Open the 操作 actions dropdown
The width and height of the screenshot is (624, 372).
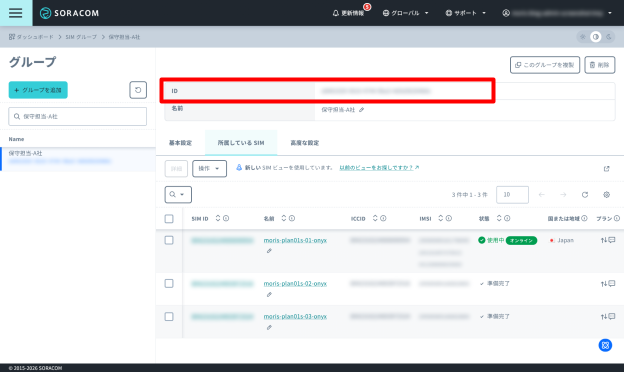209,169
